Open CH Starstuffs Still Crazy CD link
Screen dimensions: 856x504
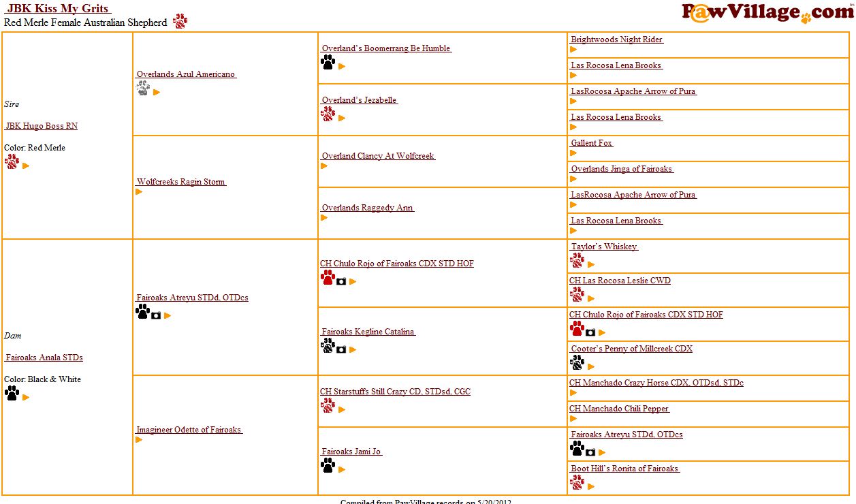(396, 392)
